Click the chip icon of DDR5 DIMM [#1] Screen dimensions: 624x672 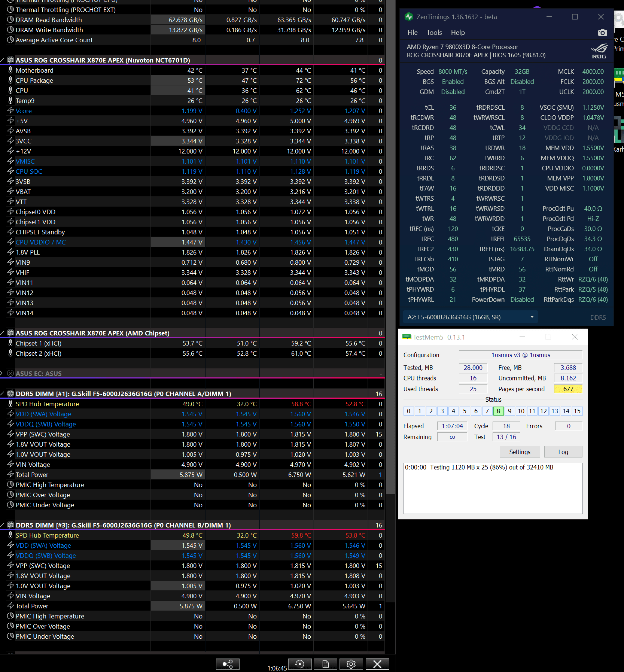(x=10, y=393)
